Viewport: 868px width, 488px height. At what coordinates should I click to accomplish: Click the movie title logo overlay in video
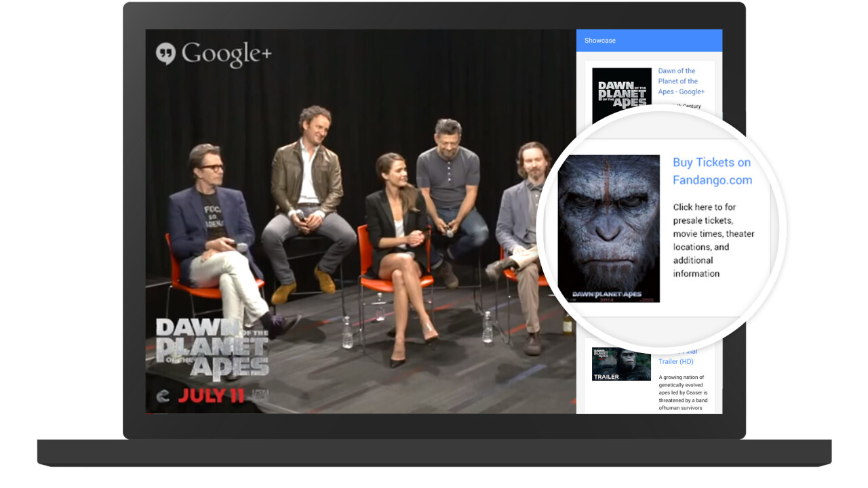coord(212,348)
